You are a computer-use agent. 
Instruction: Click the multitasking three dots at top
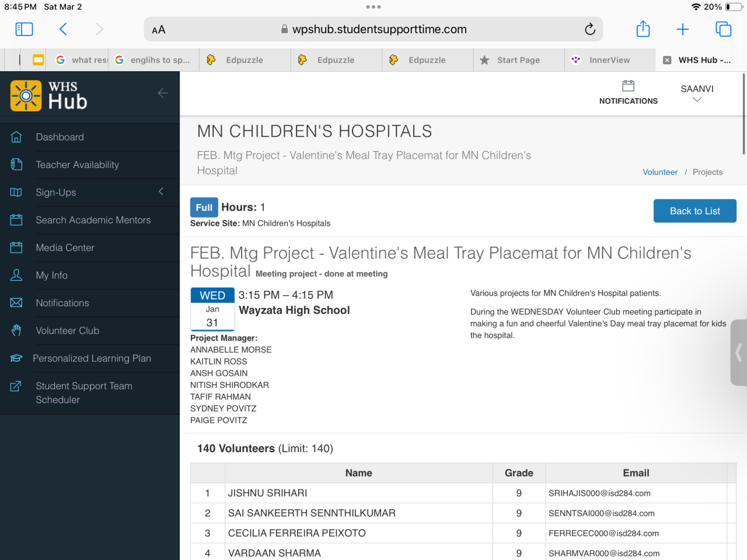coord(373,7)
